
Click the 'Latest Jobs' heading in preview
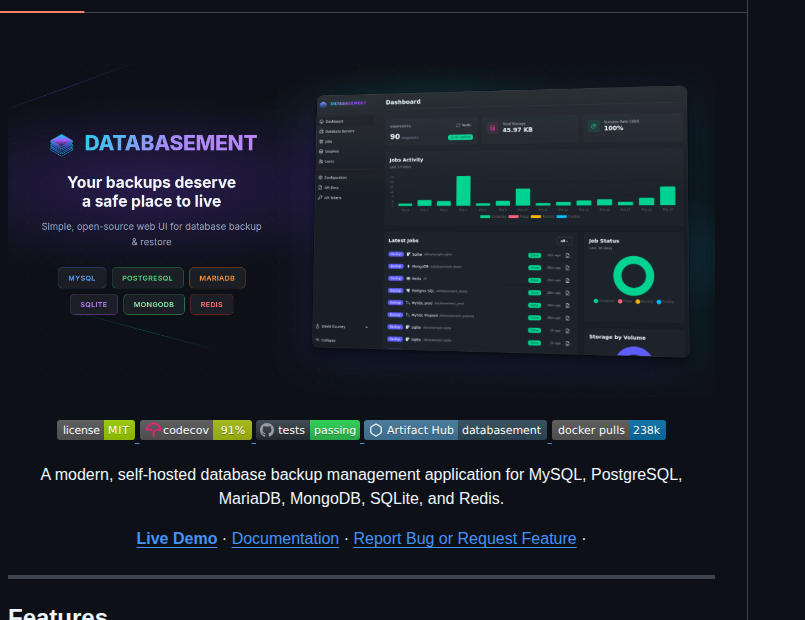coord(404,240)
